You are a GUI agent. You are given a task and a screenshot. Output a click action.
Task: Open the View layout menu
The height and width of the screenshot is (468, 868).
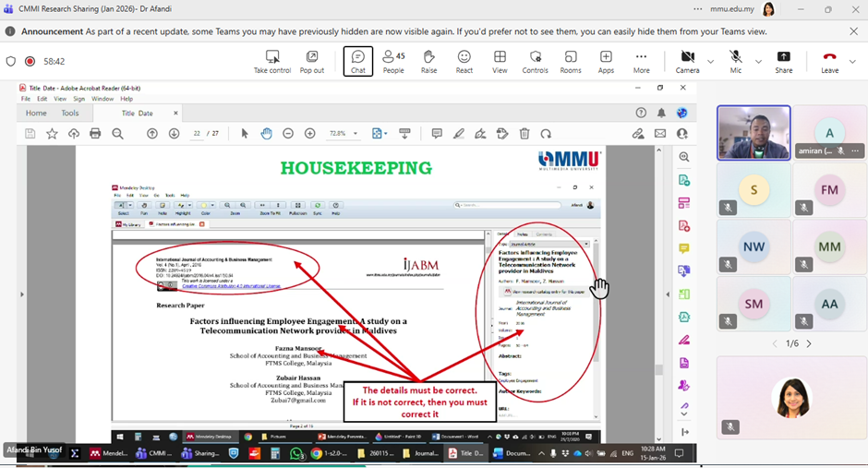[500, 61]
